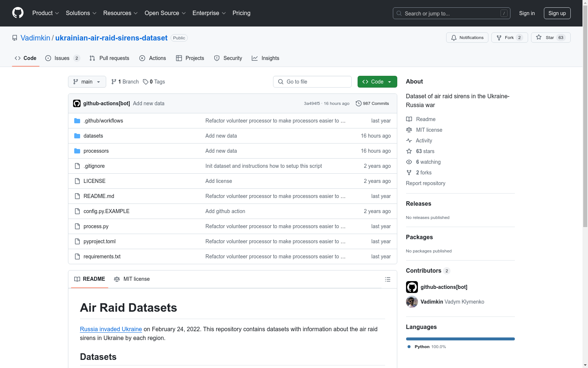This screenshot has width=588, height=368.
Task: Click the github-actions[bot] contributor avatar
Action: [412, 287]
